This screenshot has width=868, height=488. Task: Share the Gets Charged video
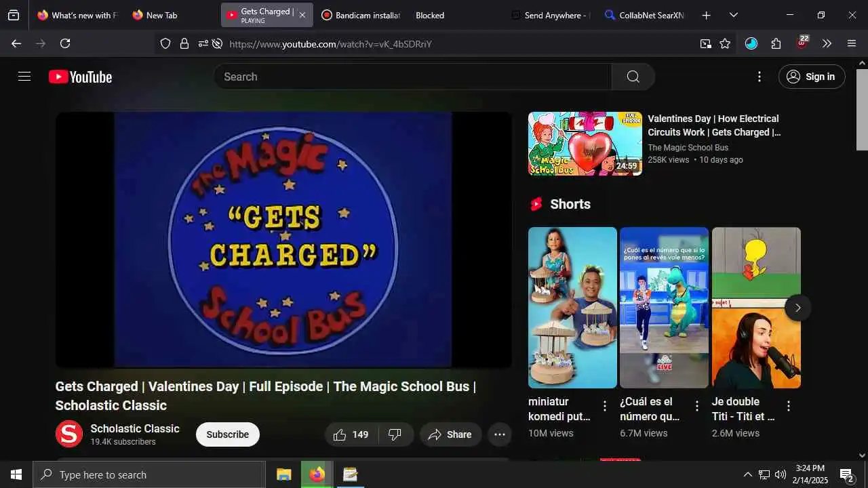450,434
